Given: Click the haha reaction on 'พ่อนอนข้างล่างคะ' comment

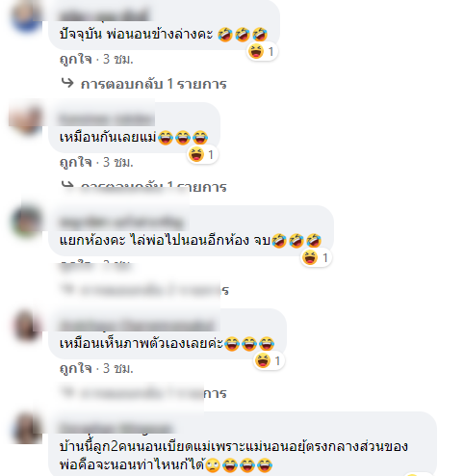Looking at the screenshot, I should pos(256,51).
